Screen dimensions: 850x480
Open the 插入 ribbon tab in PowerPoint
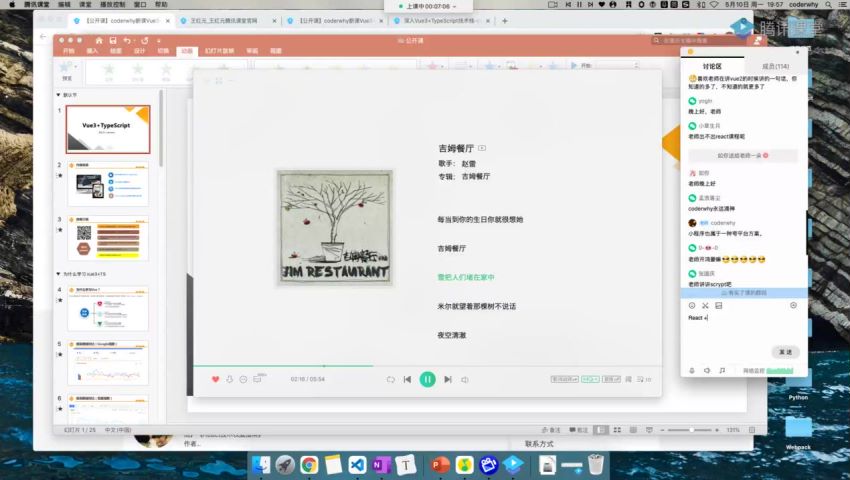[92, 51]
